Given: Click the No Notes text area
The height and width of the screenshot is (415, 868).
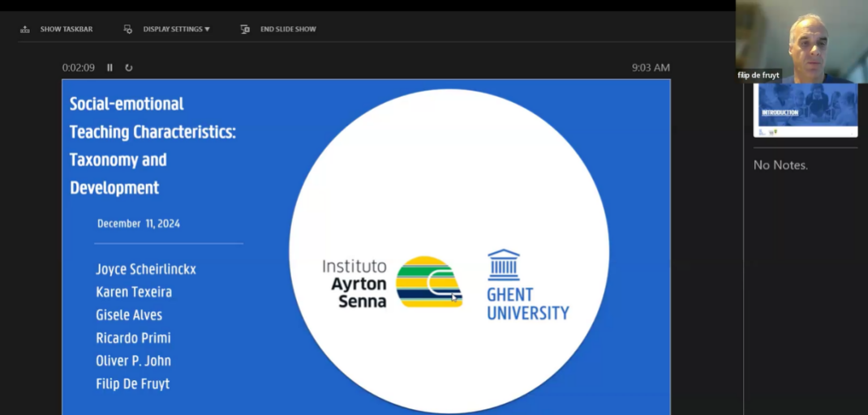Looking at the screenshot, I should tap(780, 165).
